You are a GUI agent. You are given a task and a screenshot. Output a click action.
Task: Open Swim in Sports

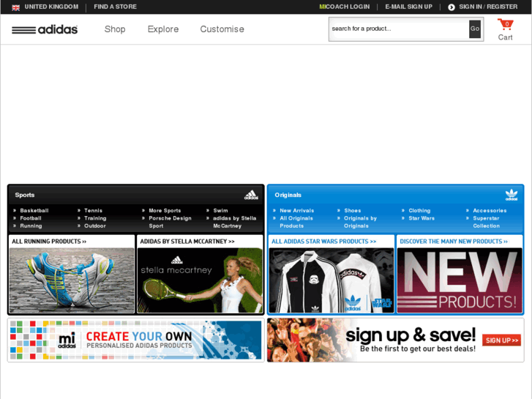220,211
